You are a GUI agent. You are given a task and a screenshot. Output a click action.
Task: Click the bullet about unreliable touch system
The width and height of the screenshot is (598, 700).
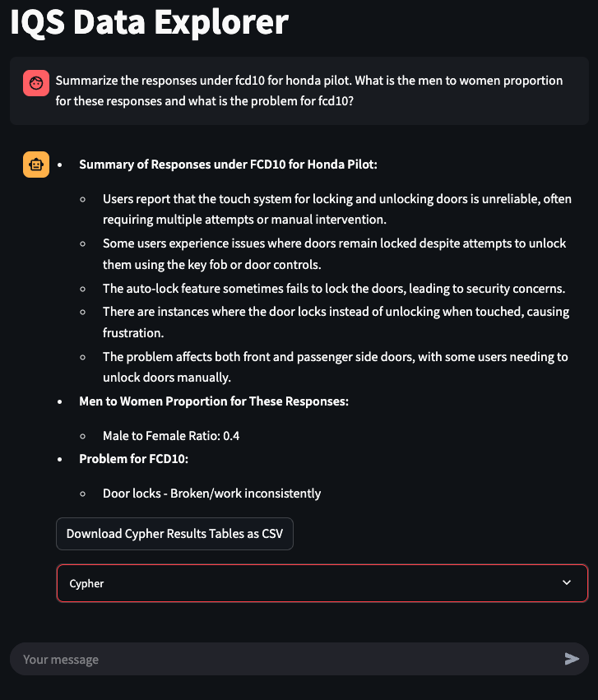(336, 209)
